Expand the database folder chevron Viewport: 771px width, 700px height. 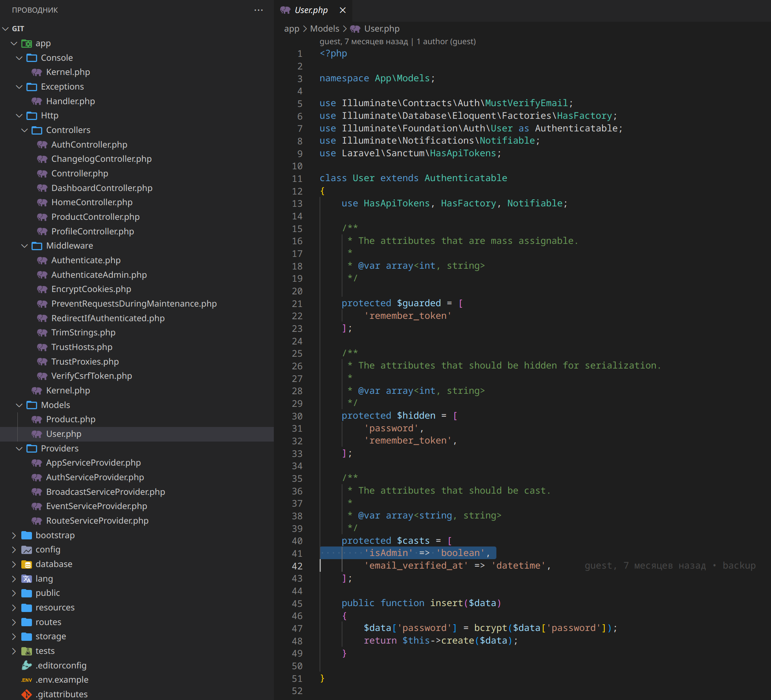[x=14, y=564]
